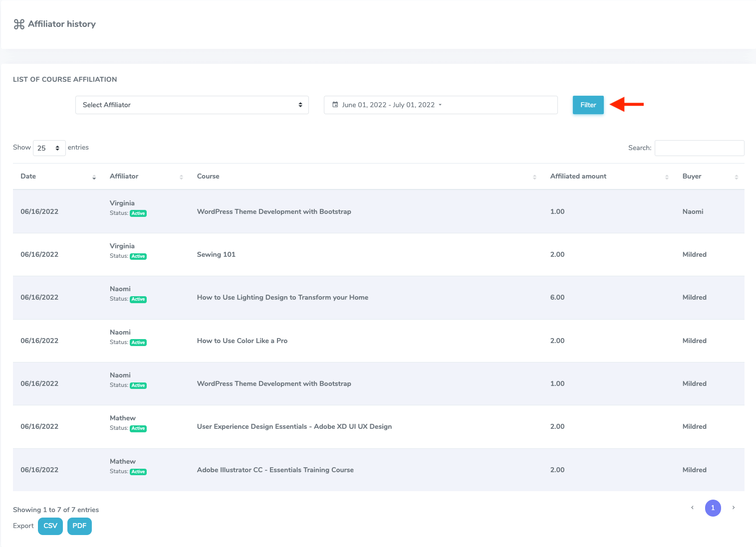Export the table as PDF

tap(79, 526)
